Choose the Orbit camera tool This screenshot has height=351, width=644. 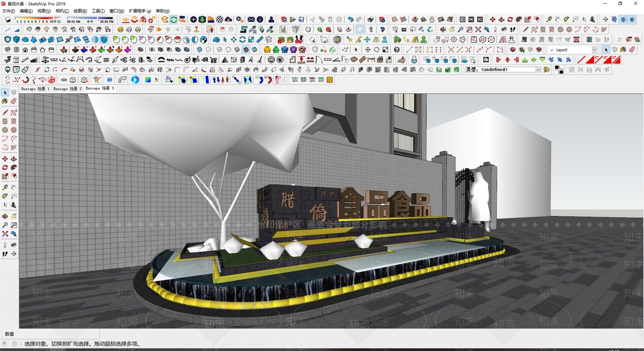pyautogui.click(x=5, y=216)
